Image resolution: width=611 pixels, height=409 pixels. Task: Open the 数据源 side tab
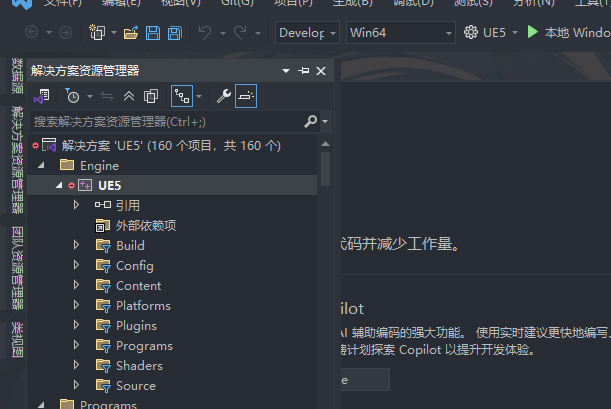coord(18,76)
